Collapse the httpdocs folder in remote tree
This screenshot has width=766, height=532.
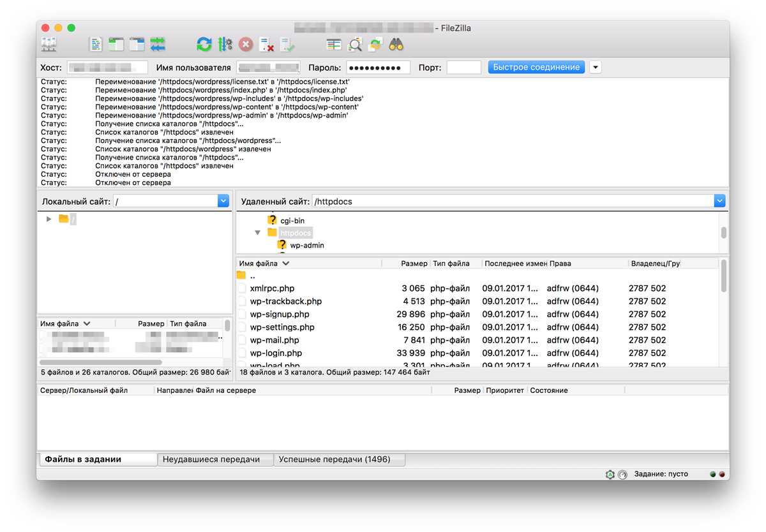pyautogui.click(x=258, y=233)
